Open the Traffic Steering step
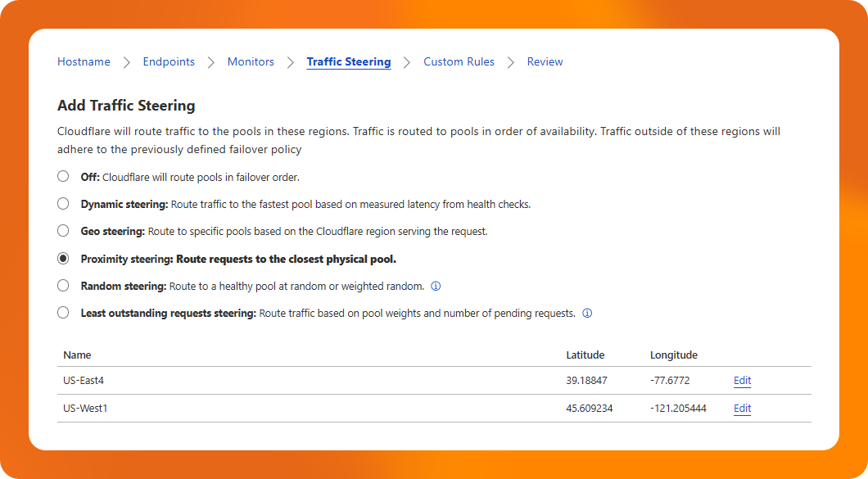This screenshot has height=479, width=868. click(349, 62)
